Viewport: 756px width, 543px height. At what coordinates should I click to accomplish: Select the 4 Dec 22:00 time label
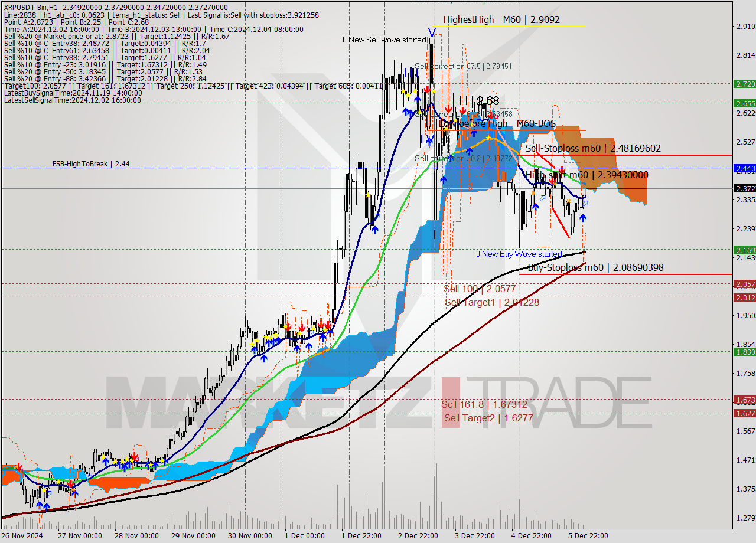(531, 536)
